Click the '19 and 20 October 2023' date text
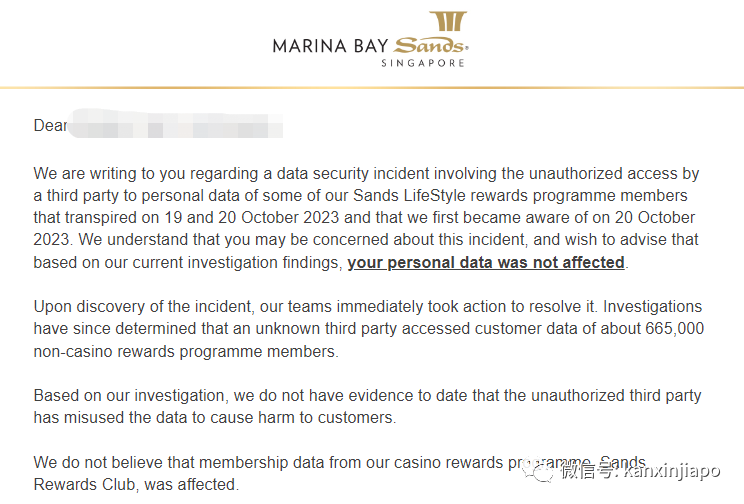The width and height of the screenshot is (744, 504). point(252,217)
